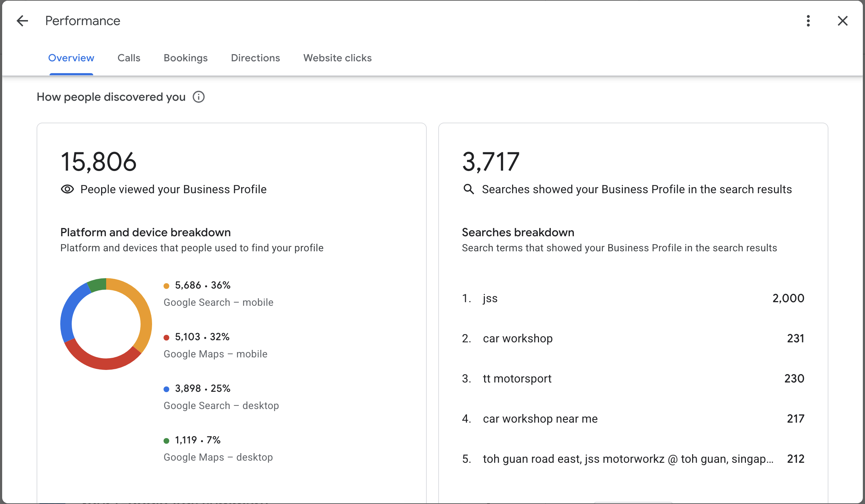Click '1,119 · 7%' legend value
The image size is (865, 504).
pyautogui.click(x=198, y=440)
